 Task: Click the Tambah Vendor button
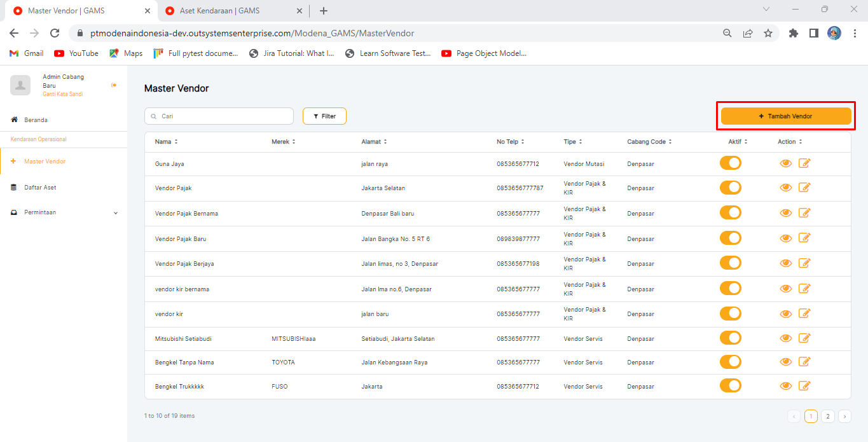785,116
